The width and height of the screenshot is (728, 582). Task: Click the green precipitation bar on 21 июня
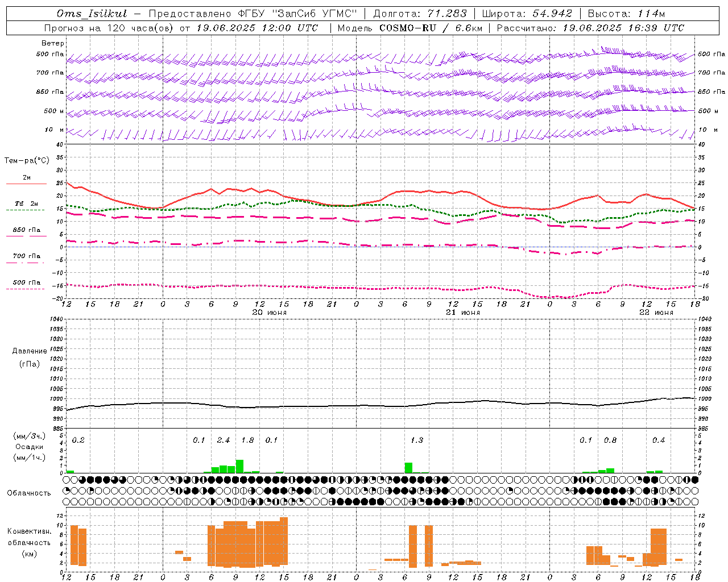click(408, 468)
